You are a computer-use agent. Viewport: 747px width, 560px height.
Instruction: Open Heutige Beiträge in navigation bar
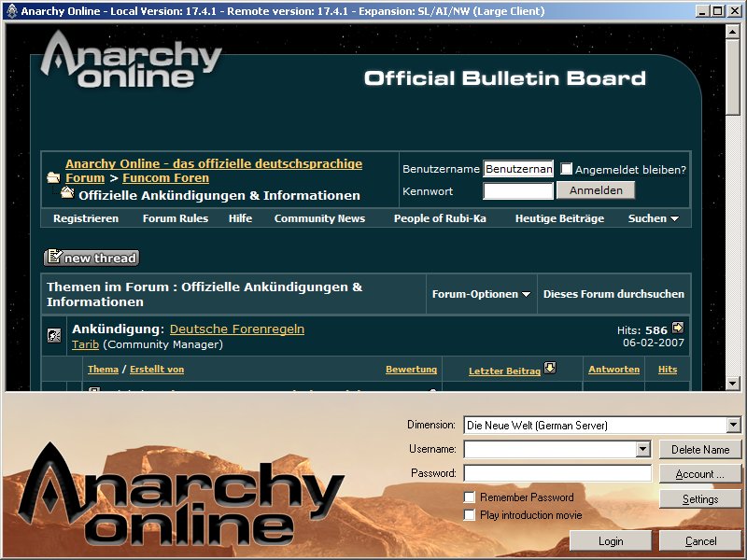click(559, 218)
